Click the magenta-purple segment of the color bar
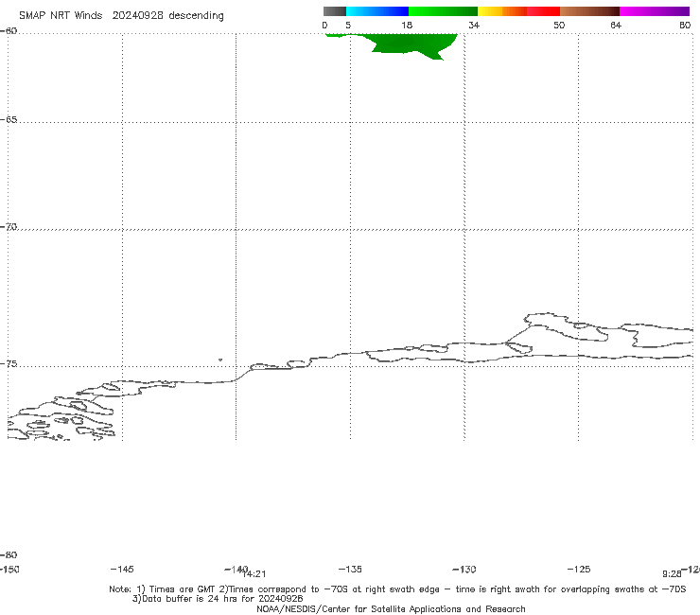 click(x=655, y=11)
